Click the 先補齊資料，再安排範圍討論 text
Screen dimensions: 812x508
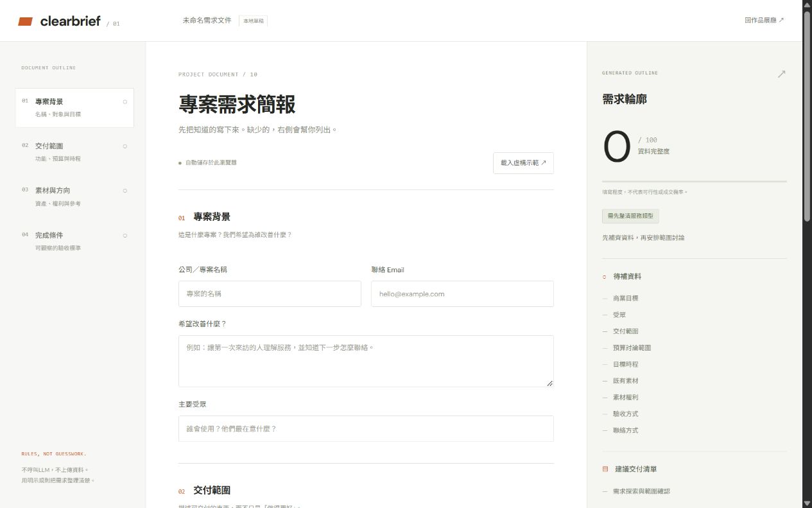643,238
